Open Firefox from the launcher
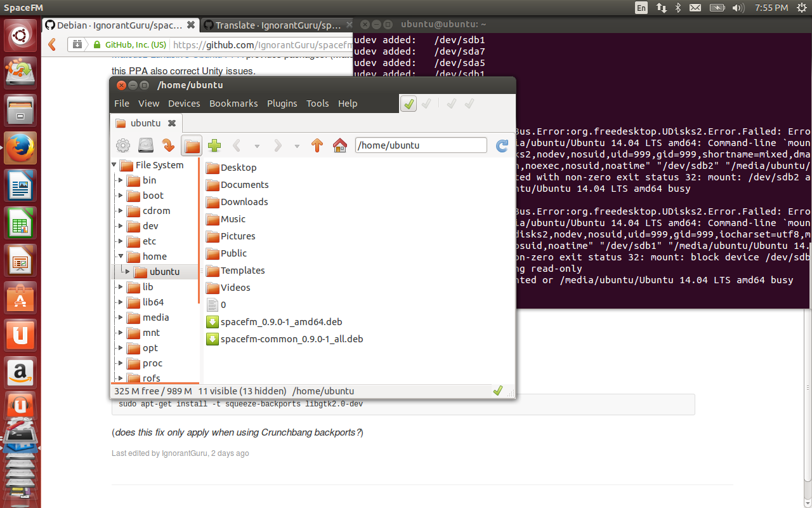 [20, 149]
